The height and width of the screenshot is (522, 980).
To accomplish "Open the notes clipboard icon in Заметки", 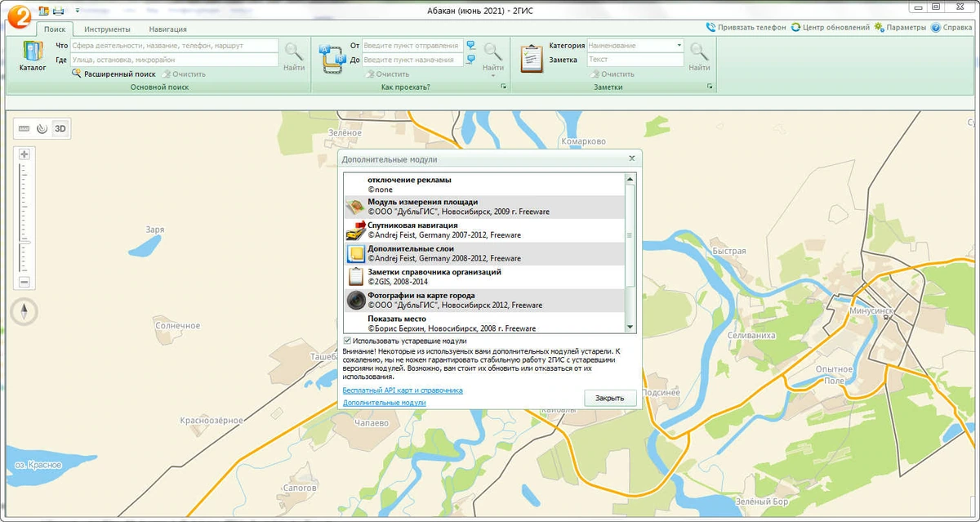I will tap(532, 59).
